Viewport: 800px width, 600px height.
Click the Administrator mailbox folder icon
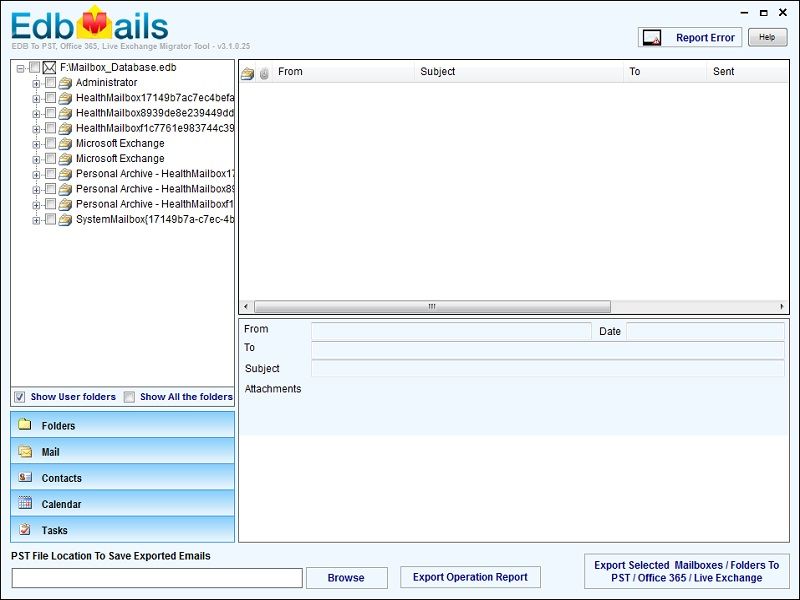[x=65, y=83]
